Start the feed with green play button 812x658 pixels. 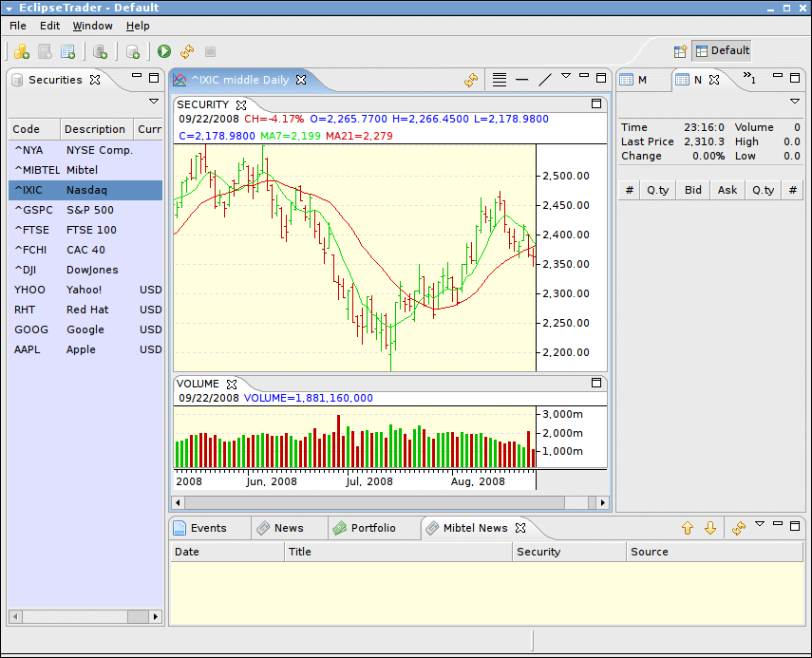tap(164, 51)
